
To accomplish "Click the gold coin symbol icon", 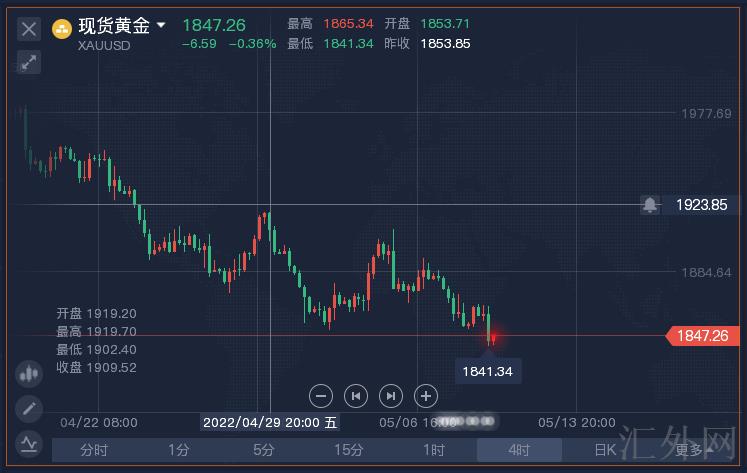I will (61, 29).
